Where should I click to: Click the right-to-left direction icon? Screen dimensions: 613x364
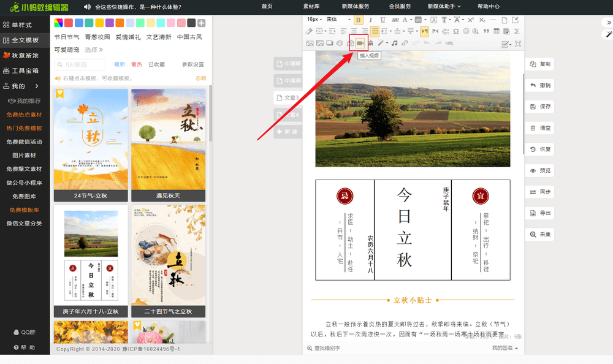pyautogui.click(x=435, y=31)
